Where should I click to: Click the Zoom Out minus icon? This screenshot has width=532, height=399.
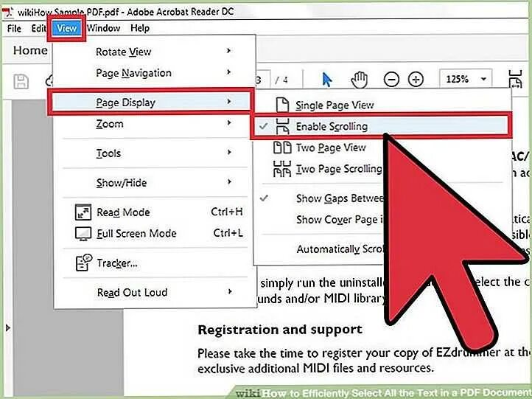click(x=391, y=80)
